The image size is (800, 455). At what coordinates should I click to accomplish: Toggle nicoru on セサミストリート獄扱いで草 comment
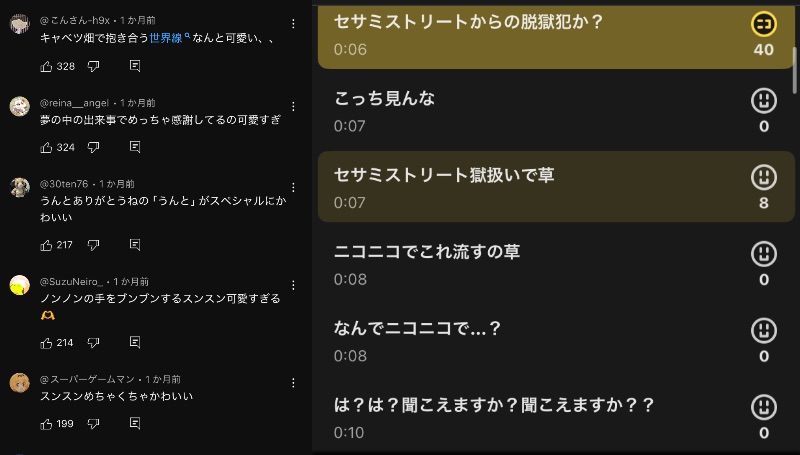(763, 178)
